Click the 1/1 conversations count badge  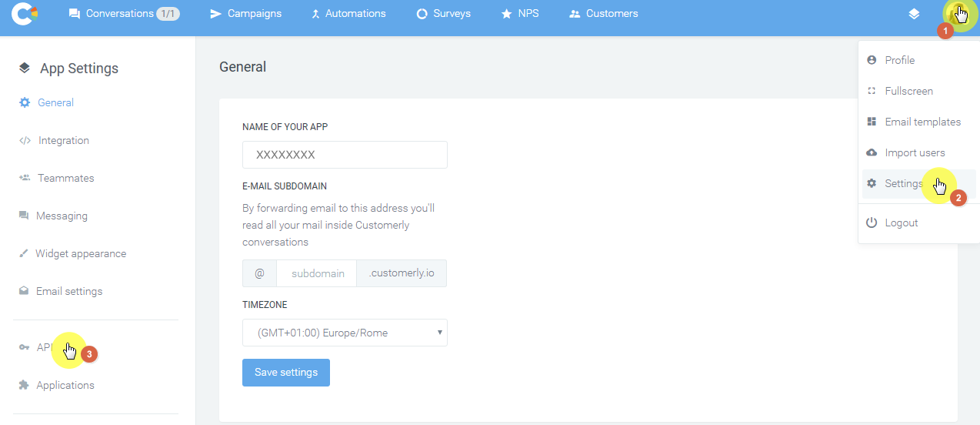coord(168,13)
